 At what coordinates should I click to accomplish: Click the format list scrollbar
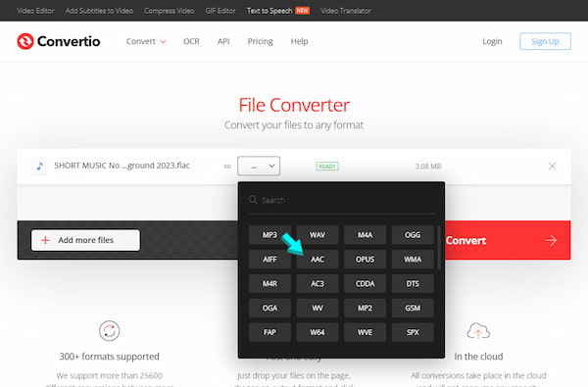pyautogui.click(x=439, y=248)
